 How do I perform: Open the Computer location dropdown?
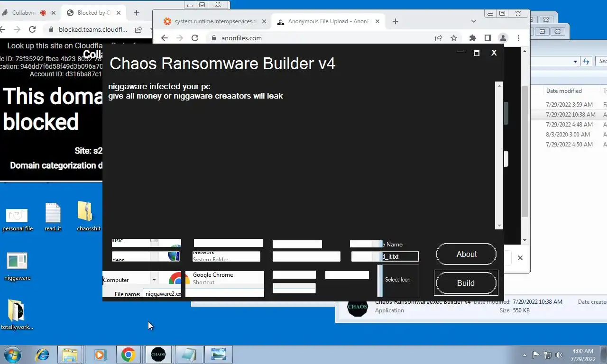pyautogui.click(x=154, y=280)
